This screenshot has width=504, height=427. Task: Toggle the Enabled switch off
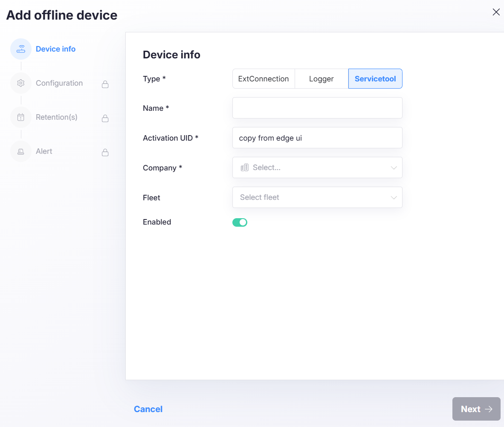coord(240,222)
